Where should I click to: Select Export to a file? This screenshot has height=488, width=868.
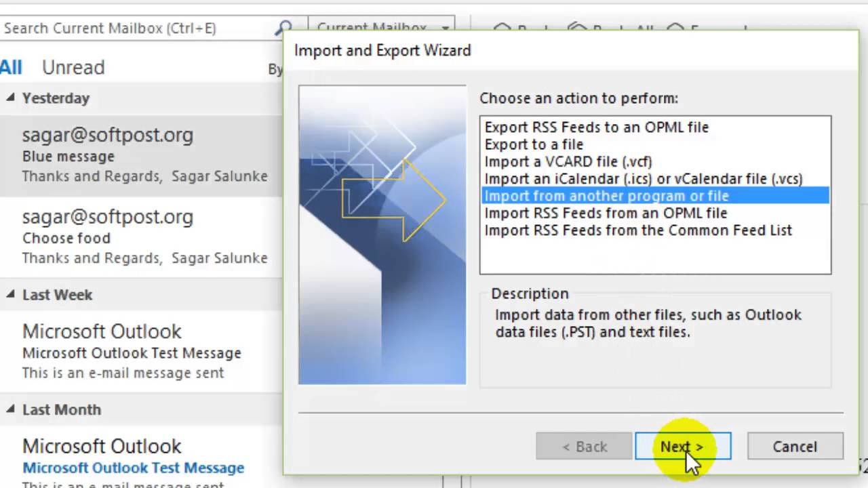[x=534, y=144]
